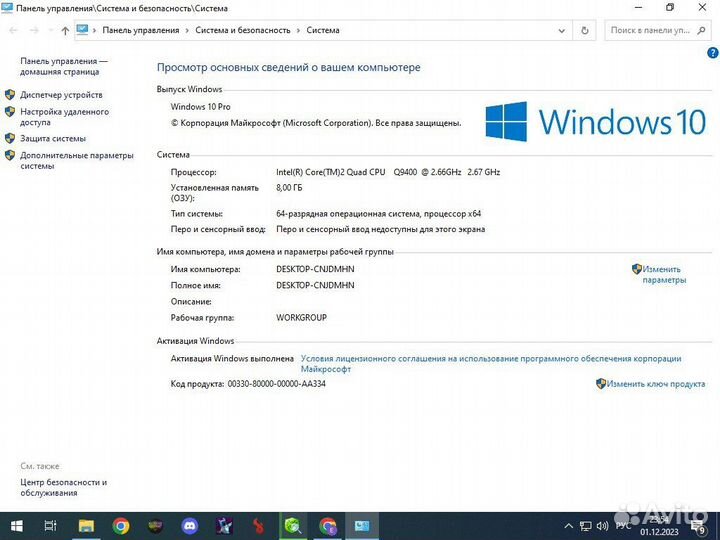Viewport: 720px width, 540px height.
Task: Click the processor value Intel Core2 Quad Q9400
Action: click(x=388, y=172)
